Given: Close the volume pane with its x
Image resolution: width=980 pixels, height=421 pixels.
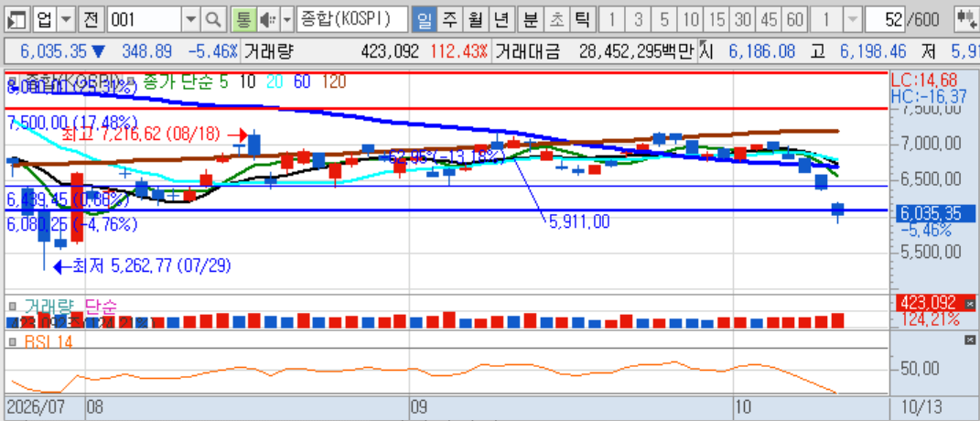Looking at the screenshot, I should 969,304.
